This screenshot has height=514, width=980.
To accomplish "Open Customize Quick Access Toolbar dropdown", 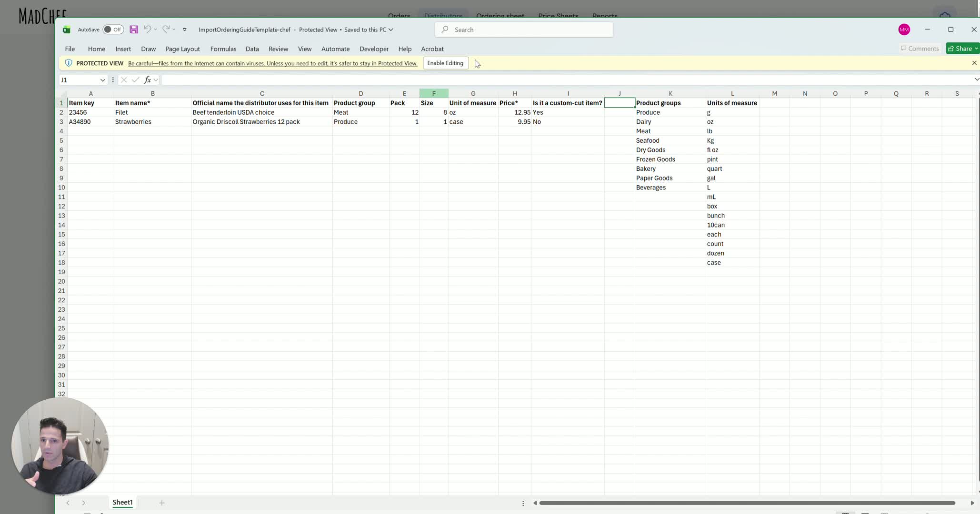I will 185,30.
